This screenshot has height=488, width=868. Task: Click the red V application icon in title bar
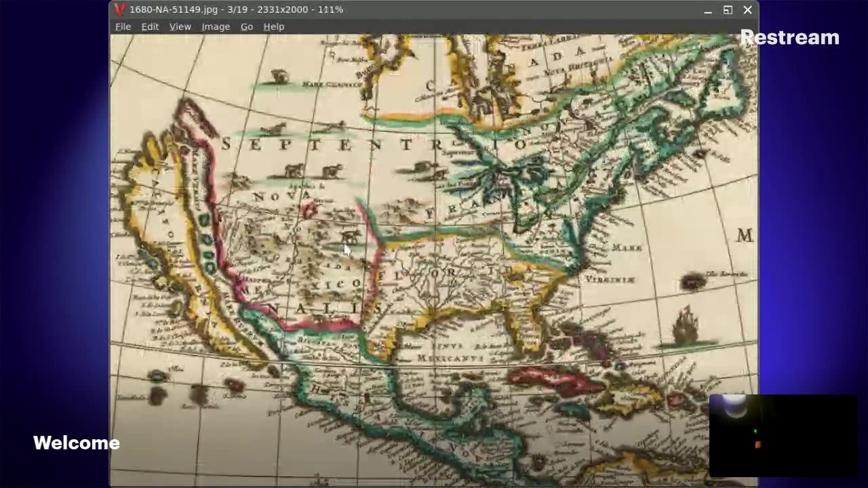click(x=120, y=9)
